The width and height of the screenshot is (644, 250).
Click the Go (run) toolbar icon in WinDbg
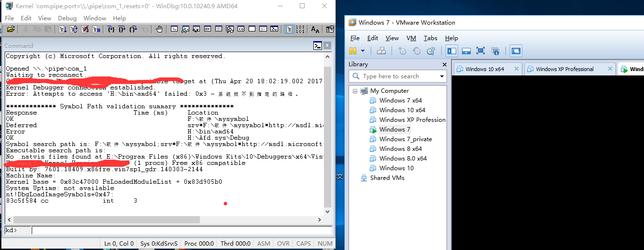tap(62, 29)
